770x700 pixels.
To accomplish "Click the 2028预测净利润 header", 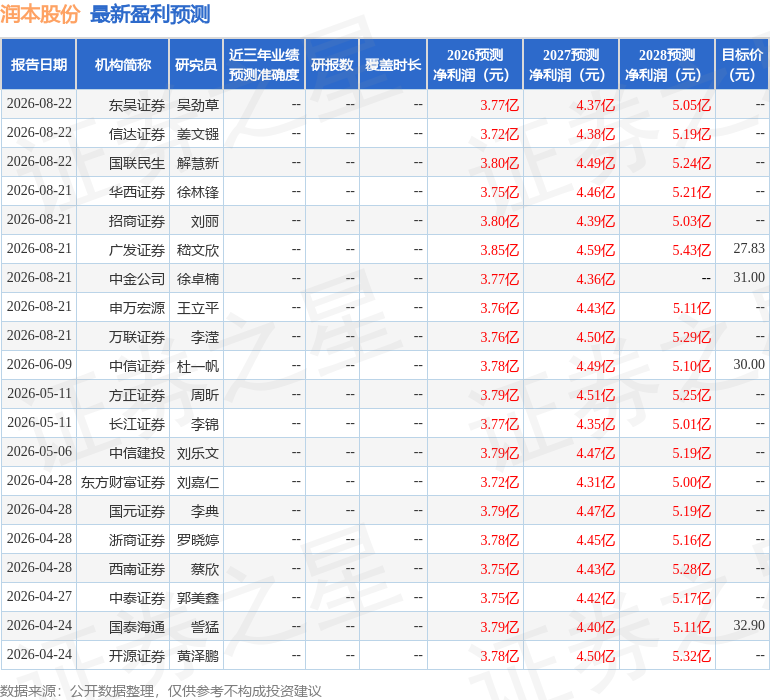I will tap(667, 64).
